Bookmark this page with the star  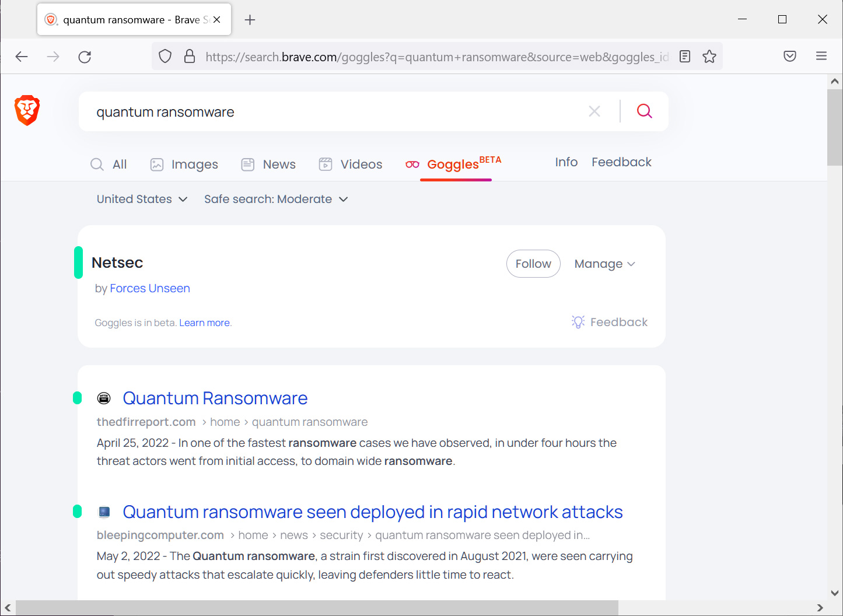[x=709, y=57]
